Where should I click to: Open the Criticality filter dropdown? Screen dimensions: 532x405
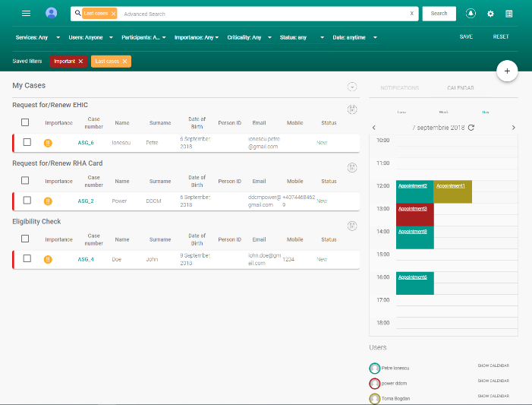247,36
